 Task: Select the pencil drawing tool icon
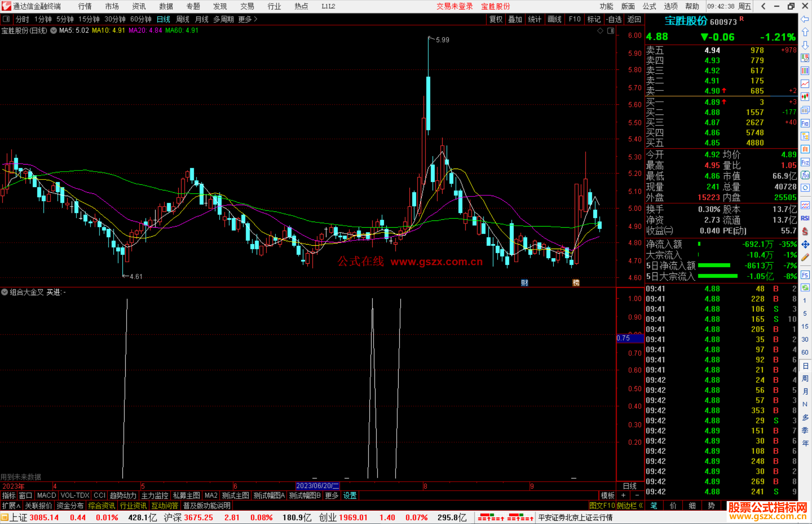pyautogui.click(x=805, y=257)
